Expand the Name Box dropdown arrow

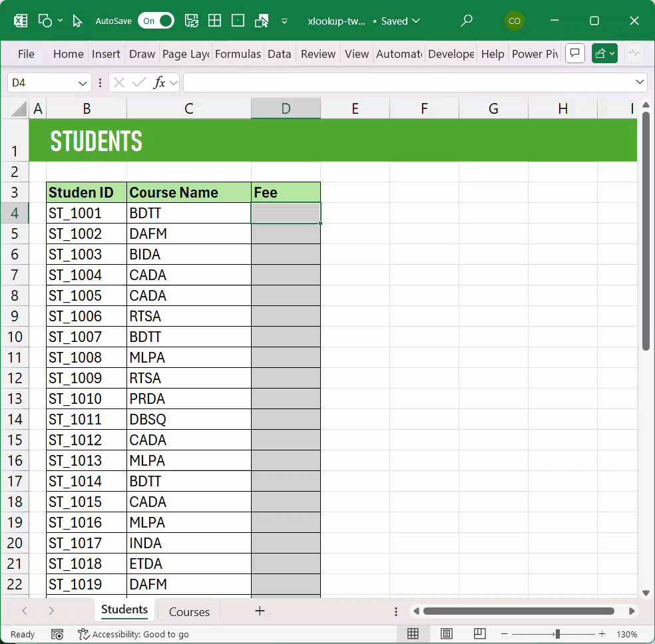click(83, 83)
